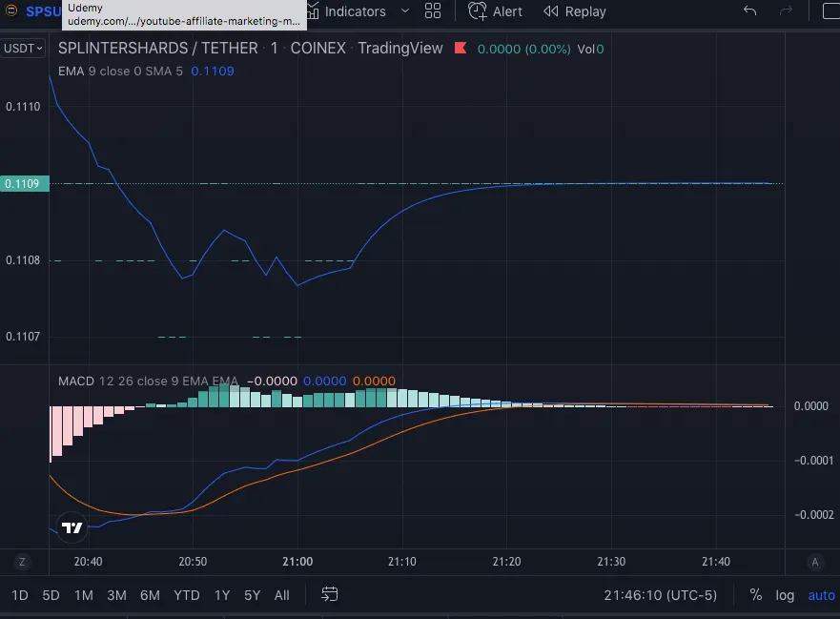Click the layout square icon at top right
The image size is (840, 619).
pos(830,11)
